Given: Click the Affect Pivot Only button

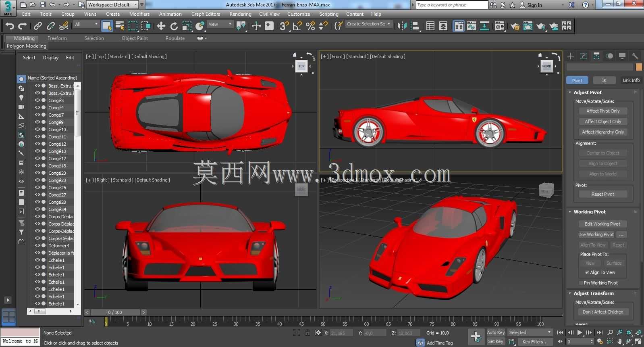Looking at the screenshot, I should pyautogui.click(x=603, y=111).
